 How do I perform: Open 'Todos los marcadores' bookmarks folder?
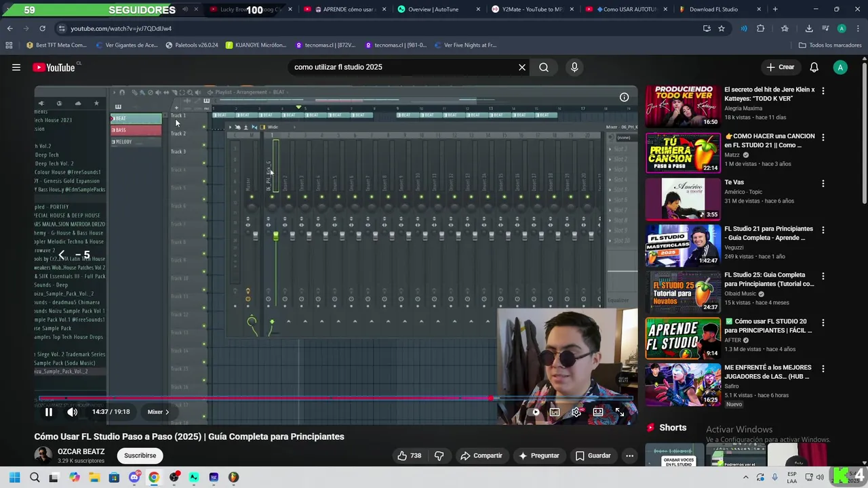pyautogui.click(x=830, y=45)
